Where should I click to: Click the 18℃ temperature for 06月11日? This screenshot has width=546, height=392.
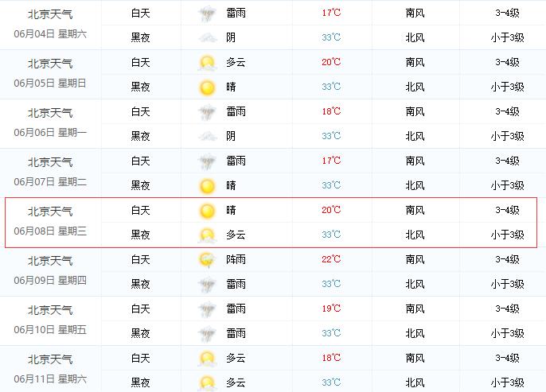[x=331, y=358]
